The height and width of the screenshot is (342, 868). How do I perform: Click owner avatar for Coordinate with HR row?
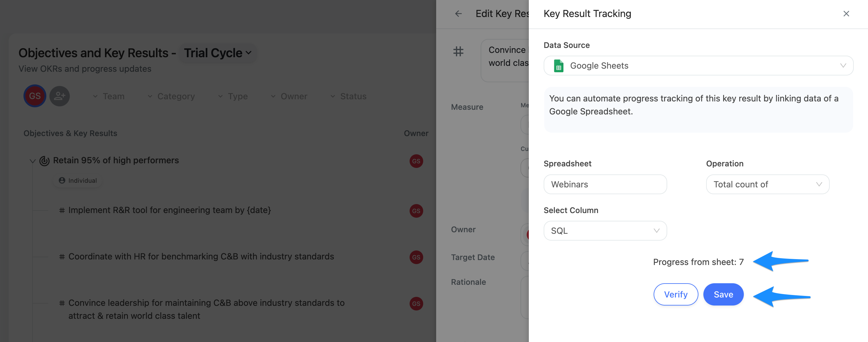pyautogui.click(x=416, y=257)
